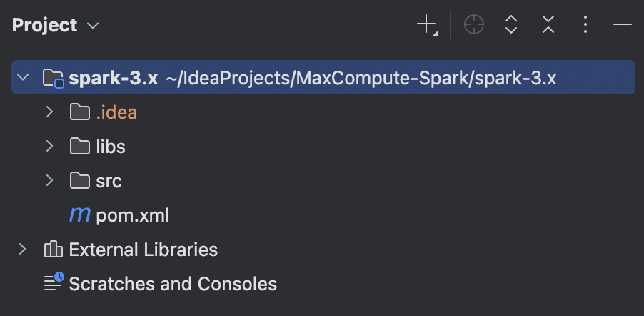Expand the .idea folder
The image size is (644, 316).
[x=49, y=112]
